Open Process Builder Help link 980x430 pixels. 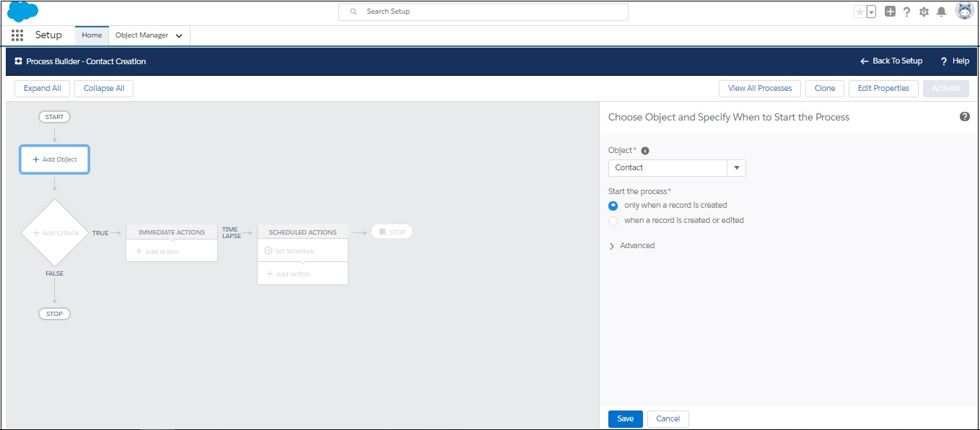(x=955, y=61)
